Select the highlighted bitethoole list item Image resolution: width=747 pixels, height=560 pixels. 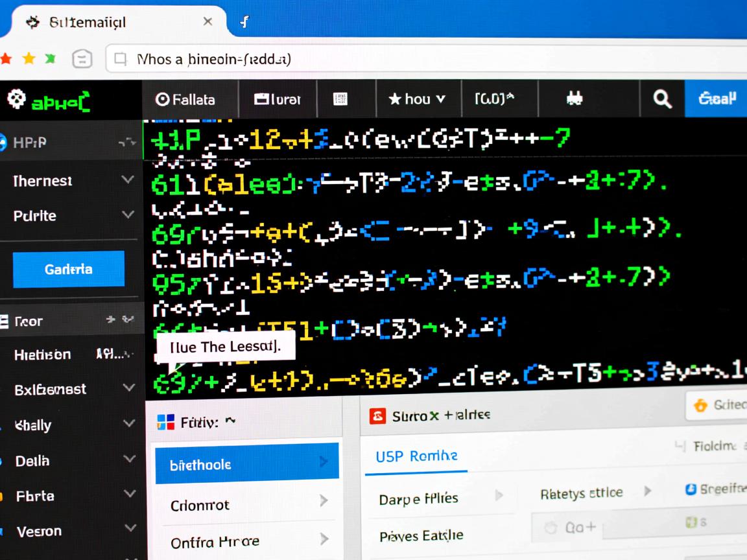click(246, 464)
